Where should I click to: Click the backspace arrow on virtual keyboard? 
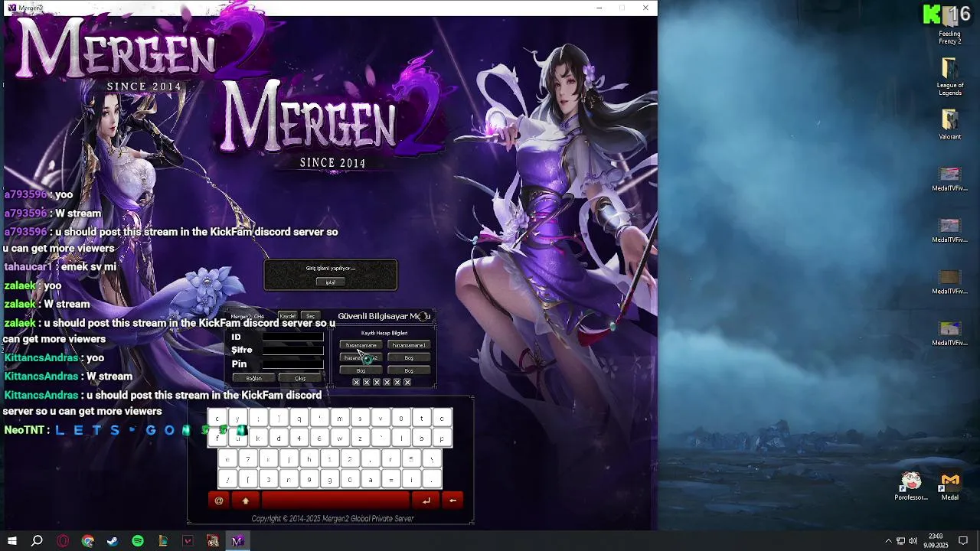(x=452, y=500)
